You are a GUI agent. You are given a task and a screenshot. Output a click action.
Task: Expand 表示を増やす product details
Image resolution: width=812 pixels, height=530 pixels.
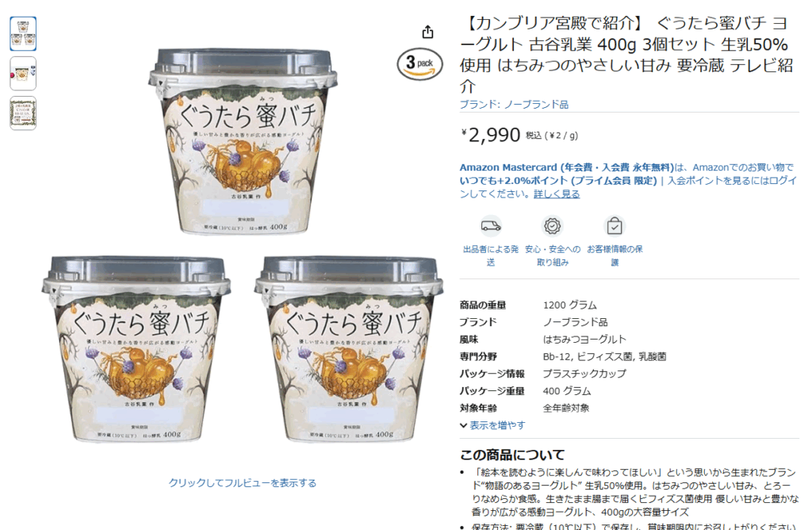(492, 425)
